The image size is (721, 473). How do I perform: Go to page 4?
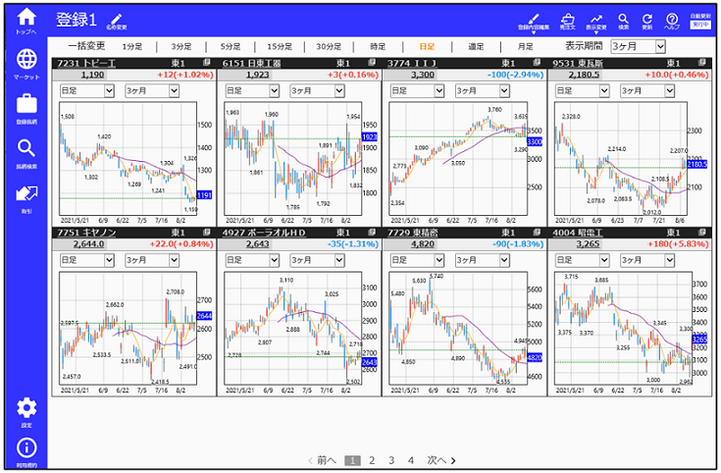411,460
